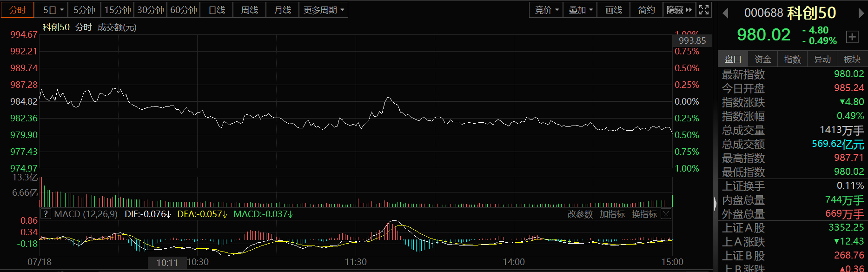Click the 内盘总量 744万手 value
The image size is (868, 272).
844,200
